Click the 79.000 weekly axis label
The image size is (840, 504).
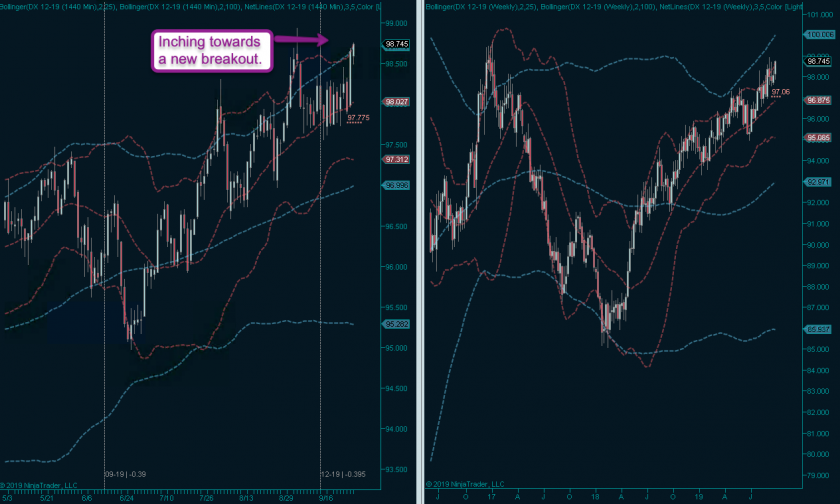coord(818,475)
